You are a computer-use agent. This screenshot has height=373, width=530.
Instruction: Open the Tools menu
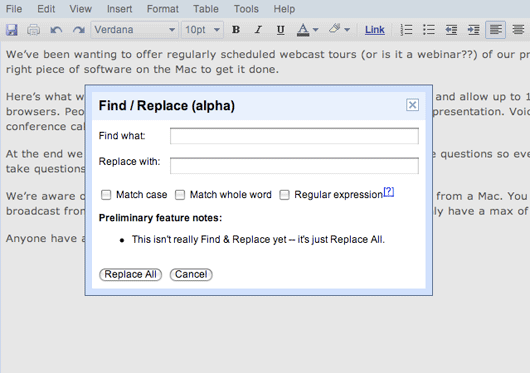pyautogui.click(x=246, y=9)
